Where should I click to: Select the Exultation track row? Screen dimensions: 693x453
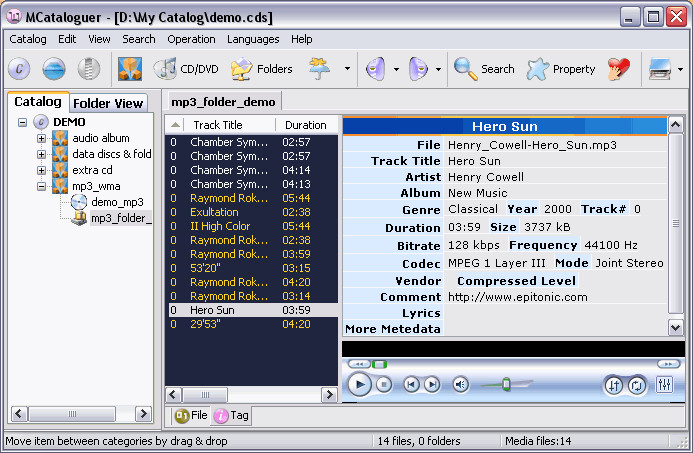click(x=251, y=212)
